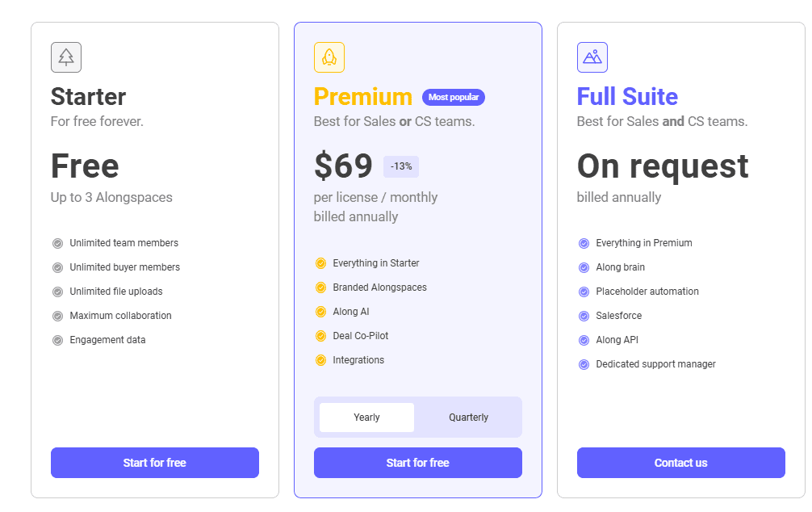The image size is (812, 512).
Task: Click Start for free under Starter
Action: click(154, 463)
